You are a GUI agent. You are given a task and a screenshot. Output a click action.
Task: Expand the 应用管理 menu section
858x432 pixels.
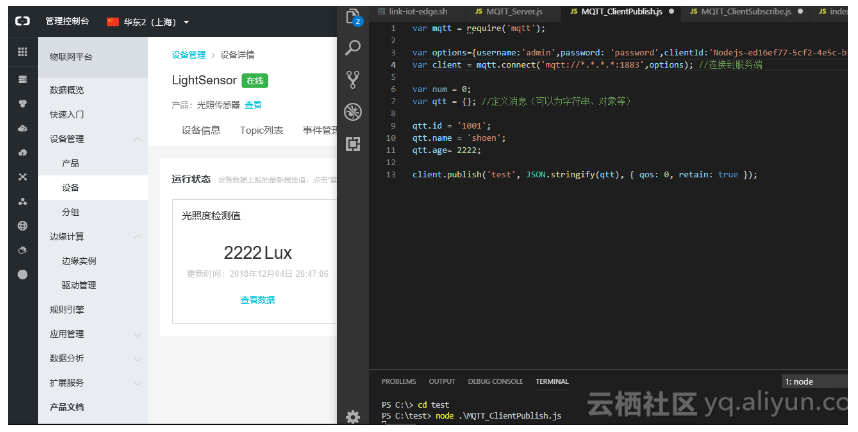(x=138, y=335)
